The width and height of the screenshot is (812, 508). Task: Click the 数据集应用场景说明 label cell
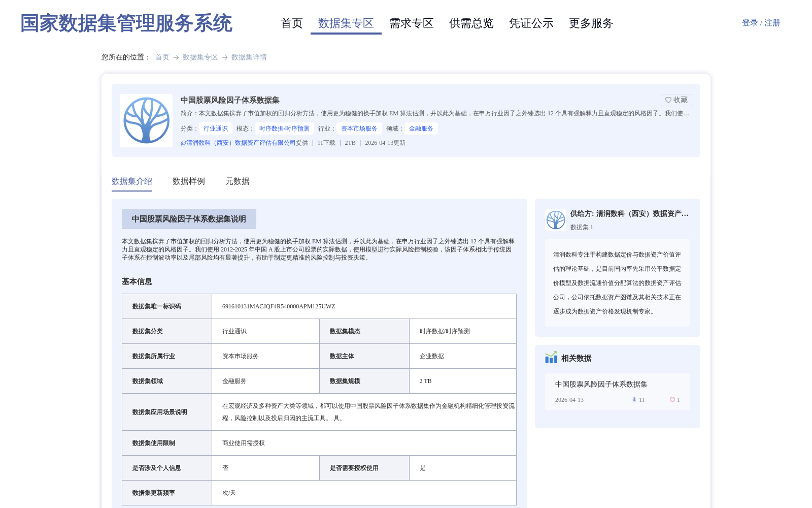pyautogui.click(x=167, y=412)
